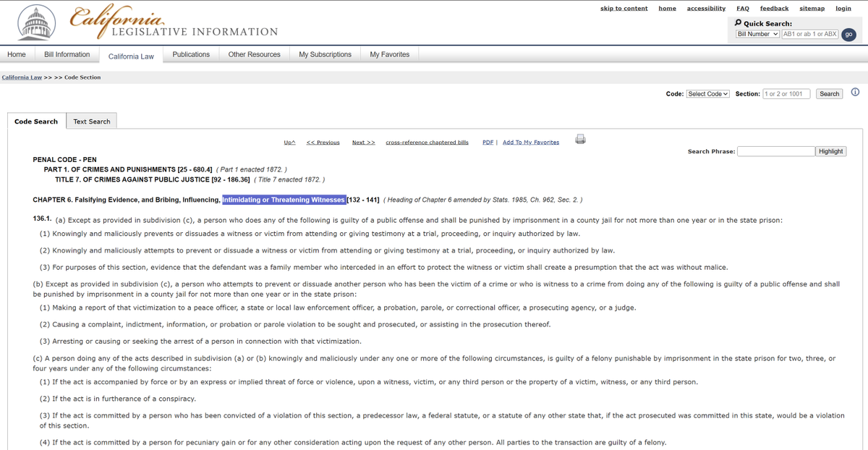The width and height of the screenshot is (868, 450).
Task: Click the Quick Search input field
Action: point(810,34)
